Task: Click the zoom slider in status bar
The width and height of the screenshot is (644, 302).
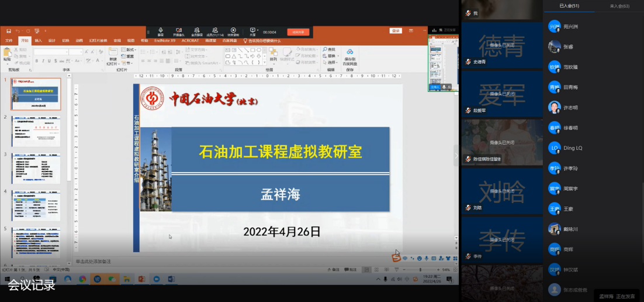Action: point(421,270)
